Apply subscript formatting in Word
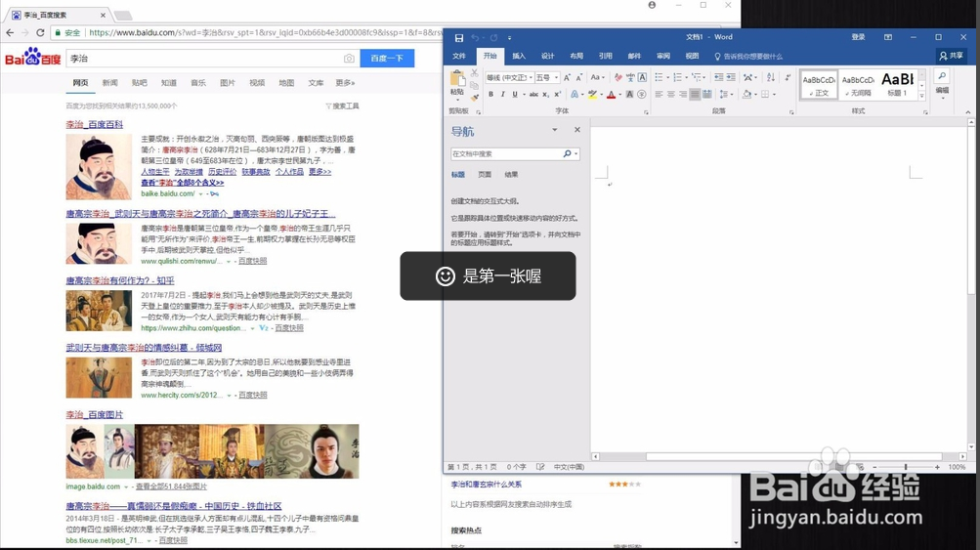The image size is (980, 550). coord(545,95)
